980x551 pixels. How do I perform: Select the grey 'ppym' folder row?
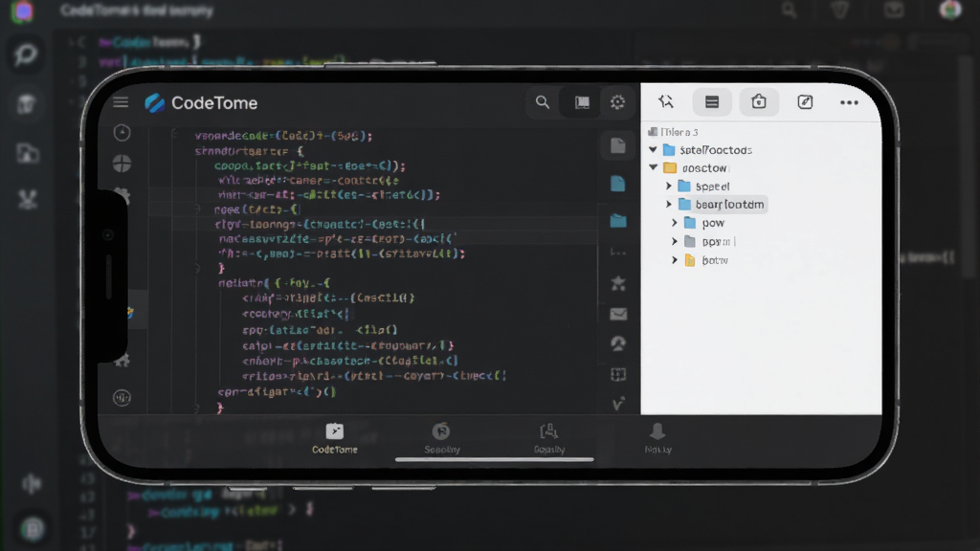point(709,241)
